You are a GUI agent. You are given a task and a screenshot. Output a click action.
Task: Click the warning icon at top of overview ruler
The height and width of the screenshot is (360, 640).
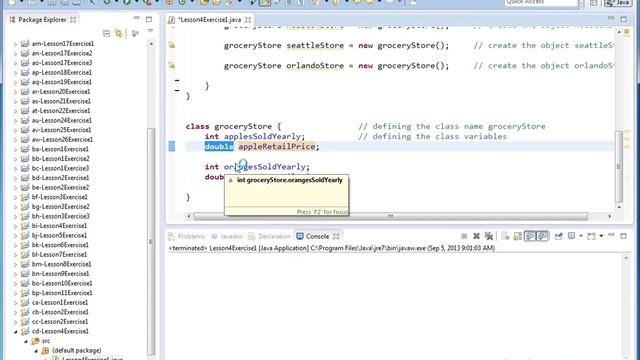point(627,32)
